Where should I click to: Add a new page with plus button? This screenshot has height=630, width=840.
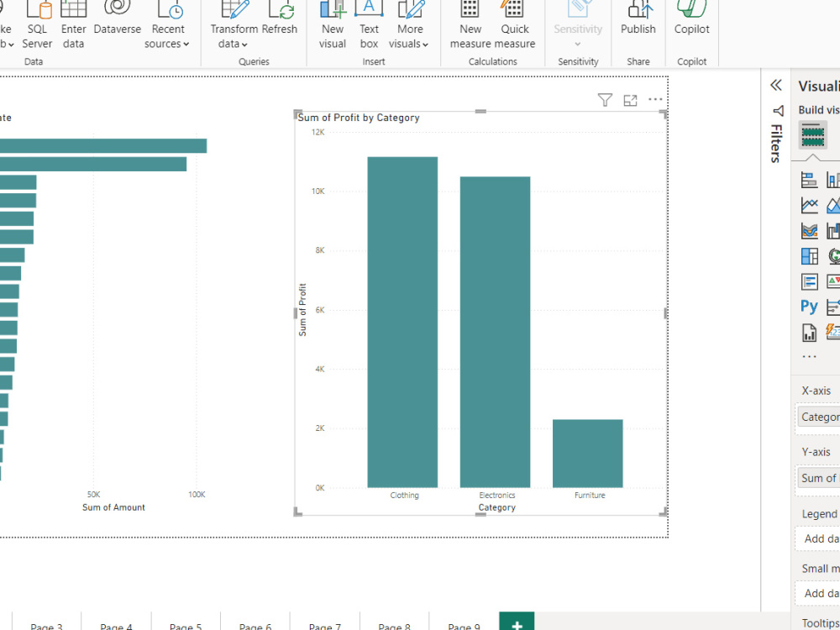pyautogui.click(x=517, y=622)
